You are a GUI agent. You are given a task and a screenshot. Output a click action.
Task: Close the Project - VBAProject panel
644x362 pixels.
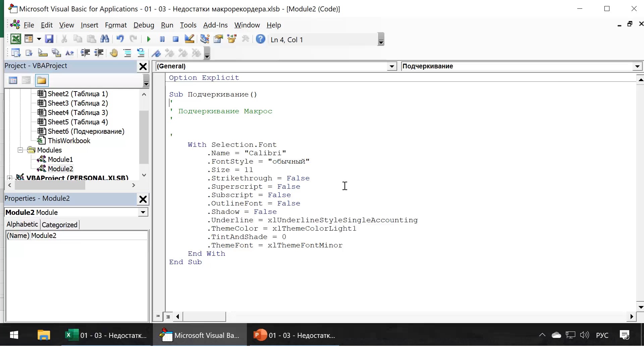143,67
